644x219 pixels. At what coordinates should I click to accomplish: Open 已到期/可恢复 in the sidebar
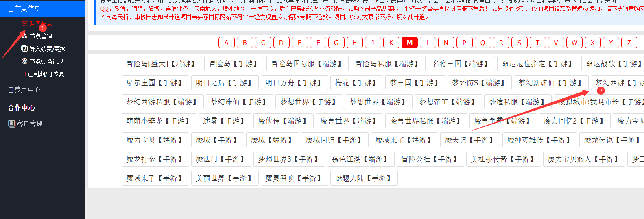click(x=46, y=74)
